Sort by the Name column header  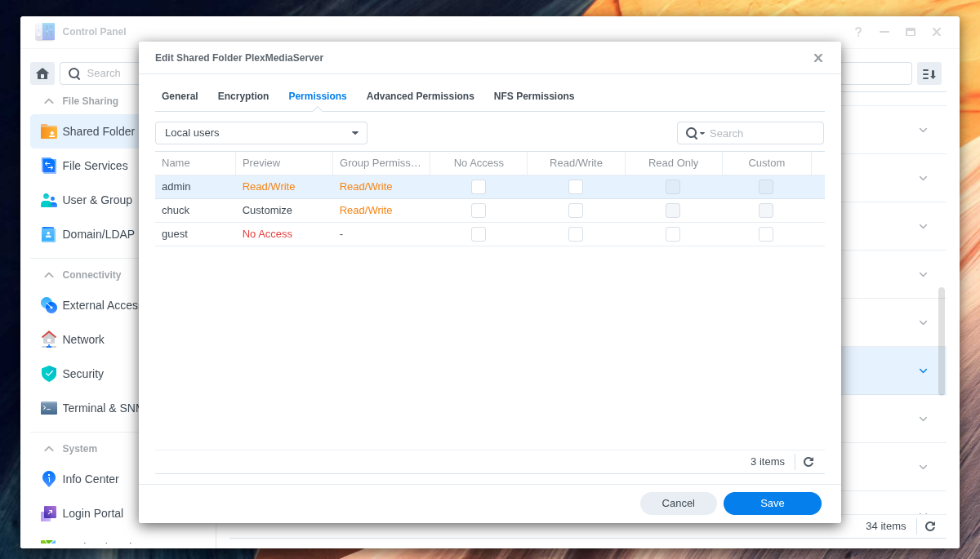[195, 163]
